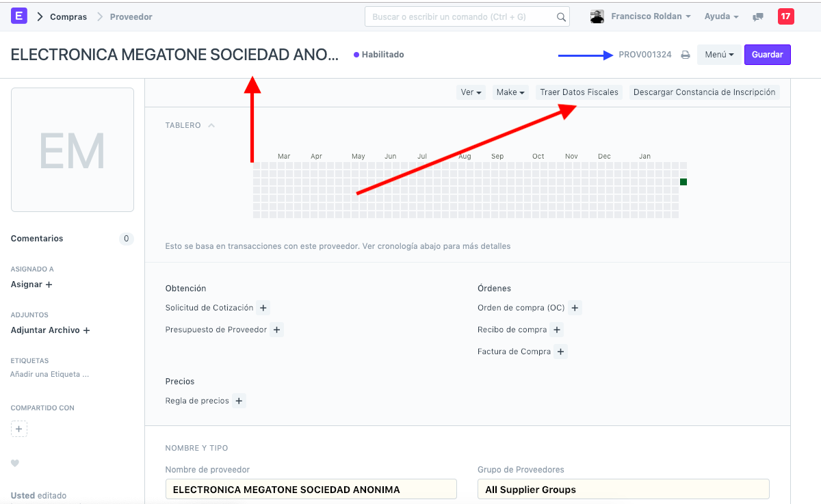Viewport: 821px width, 504px height.
Task: Click the supplier title ELECTRONICA MEGATONE
Action: (175, 55)
